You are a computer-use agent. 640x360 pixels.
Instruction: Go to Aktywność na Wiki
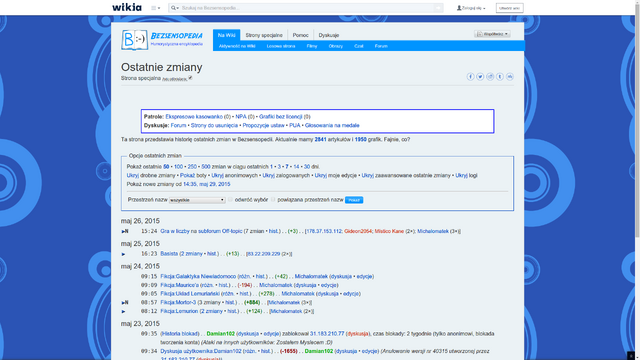(x=237, y=46)
